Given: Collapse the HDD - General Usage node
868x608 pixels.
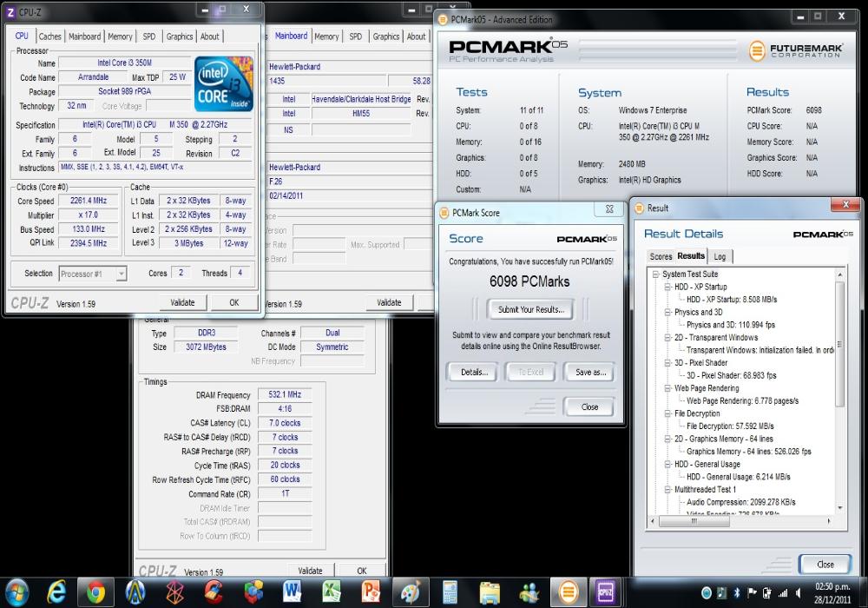Looking at the screenshot, I should [x=668, y=464].
